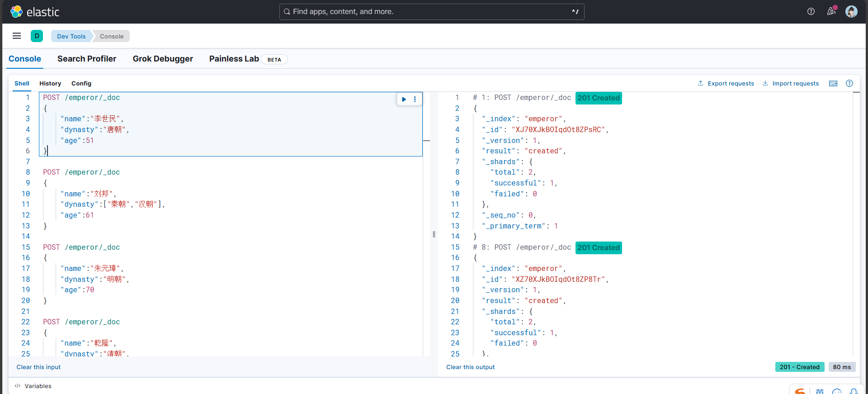Click the green D space selector
This screenshot has height=394, width=868.
tap(37, 36)
